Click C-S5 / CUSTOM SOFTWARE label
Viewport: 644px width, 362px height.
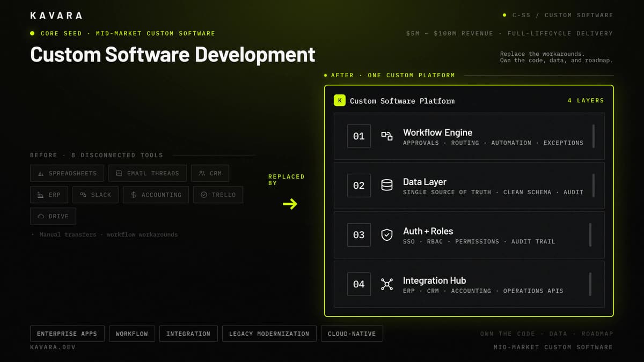click(562, 15)
